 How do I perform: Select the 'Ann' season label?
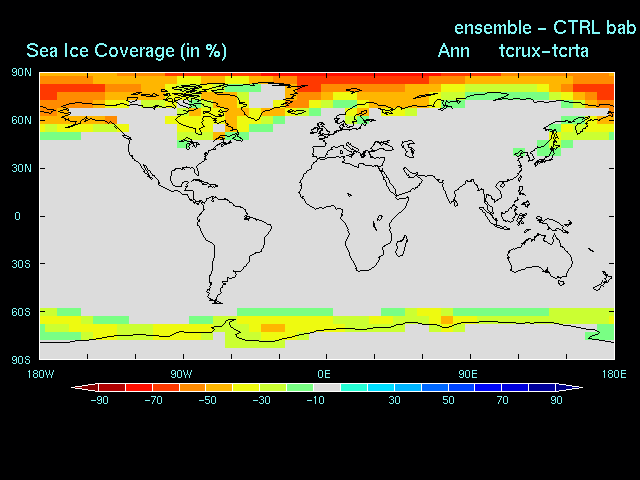coord(453,51)
